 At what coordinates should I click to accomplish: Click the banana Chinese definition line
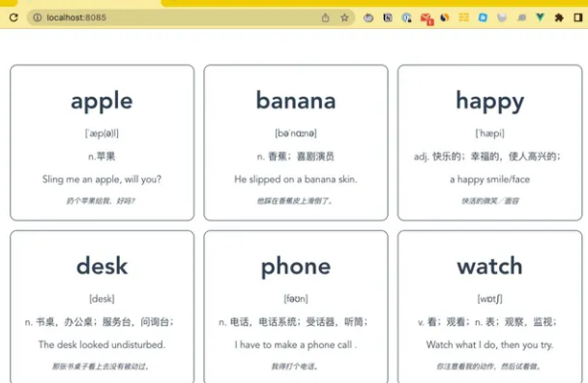coord(296,157)
